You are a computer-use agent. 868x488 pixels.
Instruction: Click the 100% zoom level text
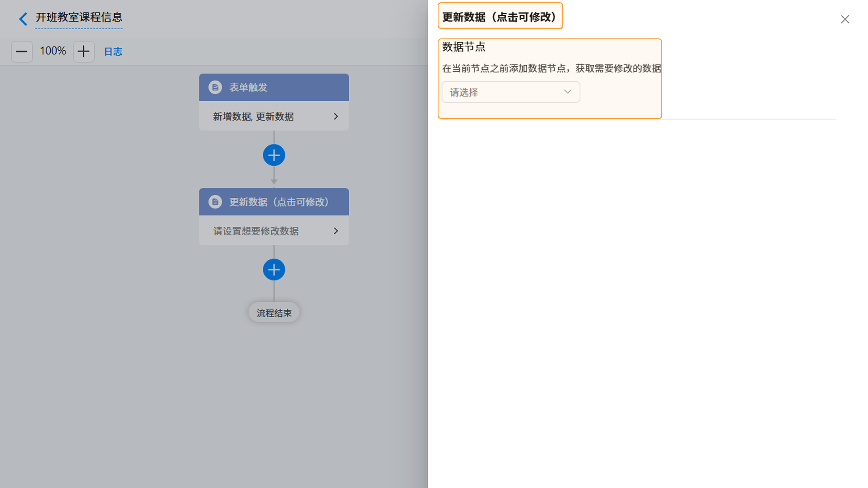coord(53,51)
